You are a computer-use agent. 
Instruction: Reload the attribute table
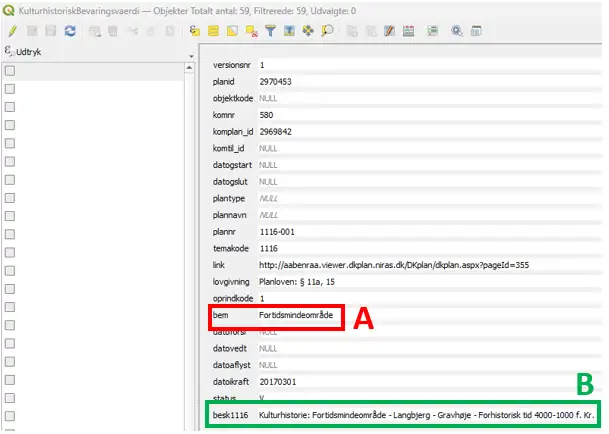[69, 31]
